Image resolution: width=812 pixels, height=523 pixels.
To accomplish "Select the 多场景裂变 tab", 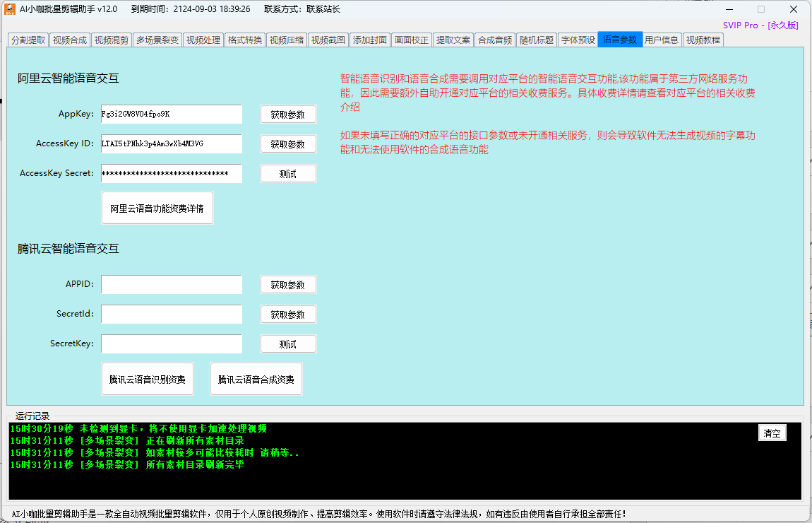I will [x=157, y=40].
